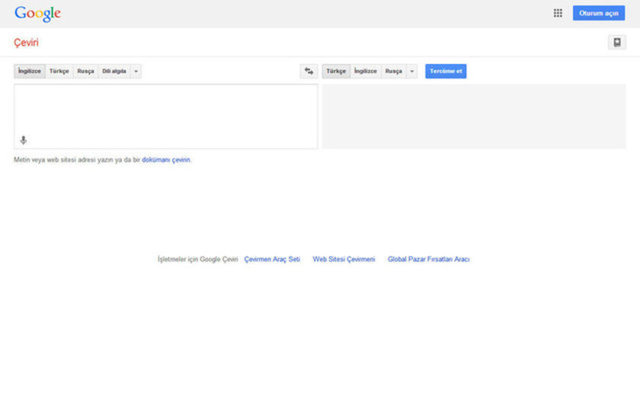Choose İngilizce as target language
Viewport: 640px width, 407px height.
tap(365, 71)
